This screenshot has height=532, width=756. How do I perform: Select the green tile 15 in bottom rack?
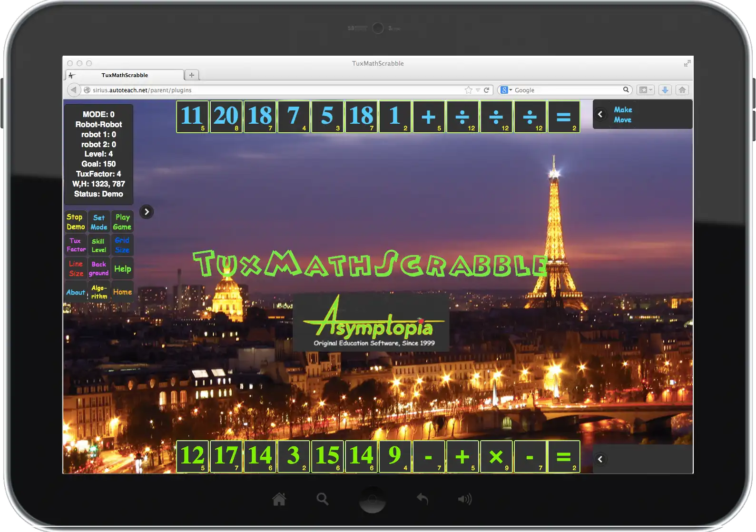pos(327,456)
